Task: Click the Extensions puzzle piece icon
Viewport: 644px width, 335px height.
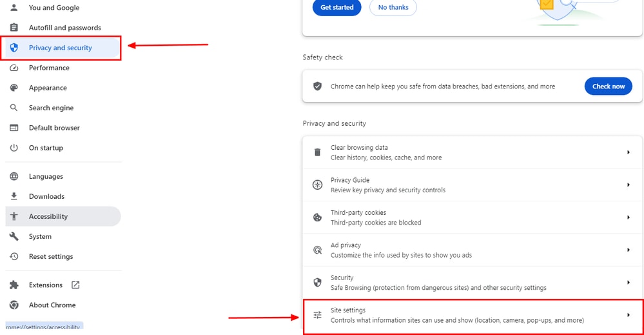Action: (x=14, y=285)
